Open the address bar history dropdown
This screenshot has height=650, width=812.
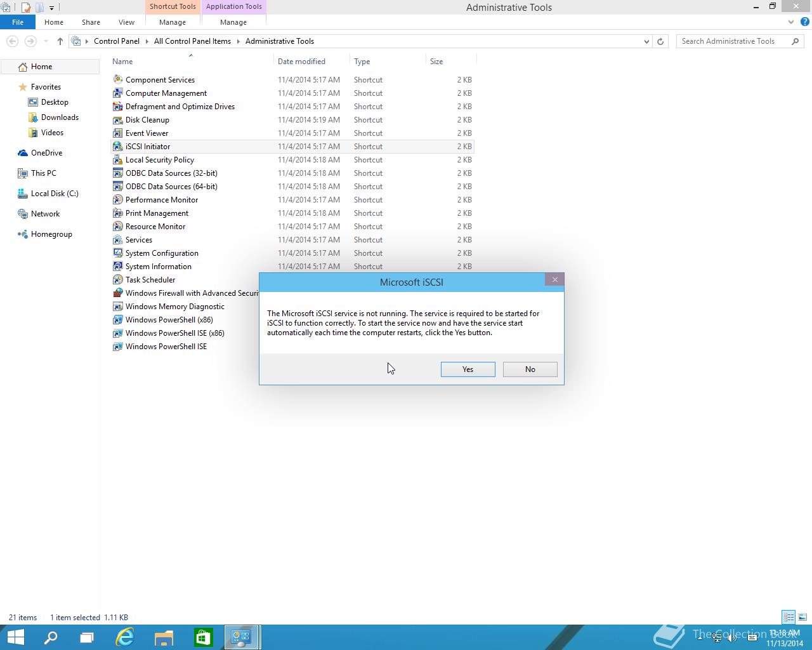tap(646, 41)
